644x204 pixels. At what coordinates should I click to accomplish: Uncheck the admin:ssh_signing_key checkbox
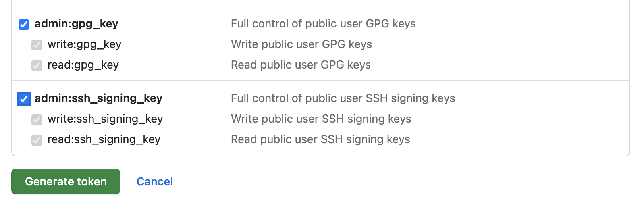tap(24, 99)
